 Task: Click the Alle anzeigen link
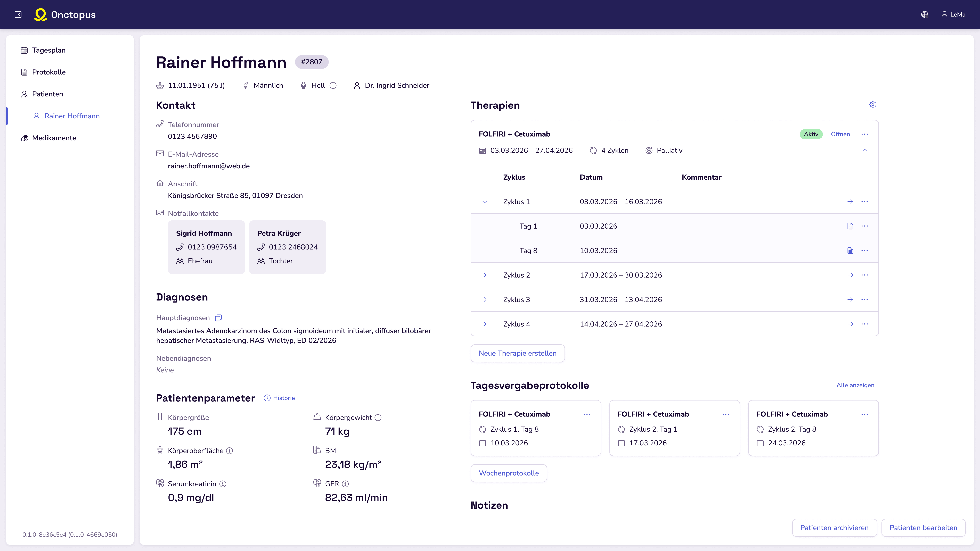[x=855, y=385]
